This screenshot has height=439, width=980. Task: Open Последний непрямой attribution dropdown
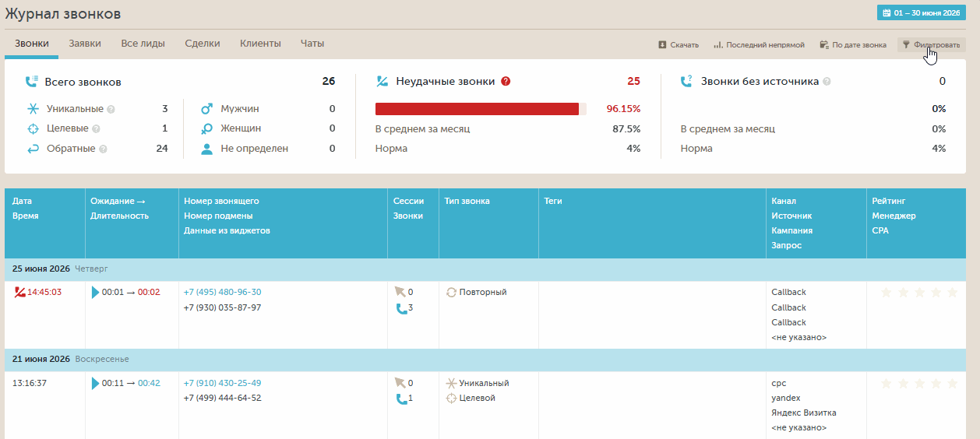[x=759, y=45]
